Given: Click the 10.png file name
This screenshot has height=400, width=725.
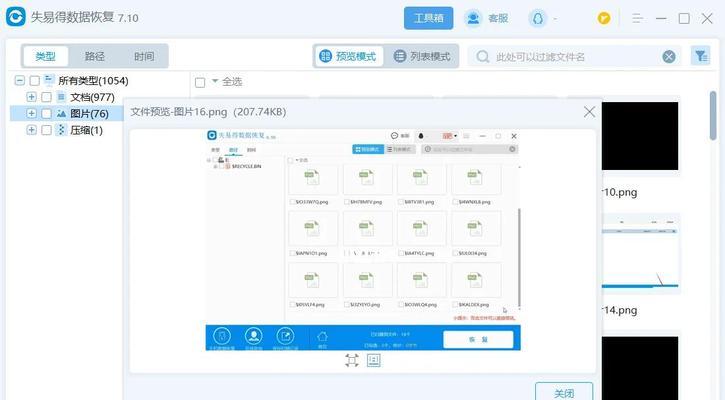Looking at the screenshot, I should (x=620, y=192).
